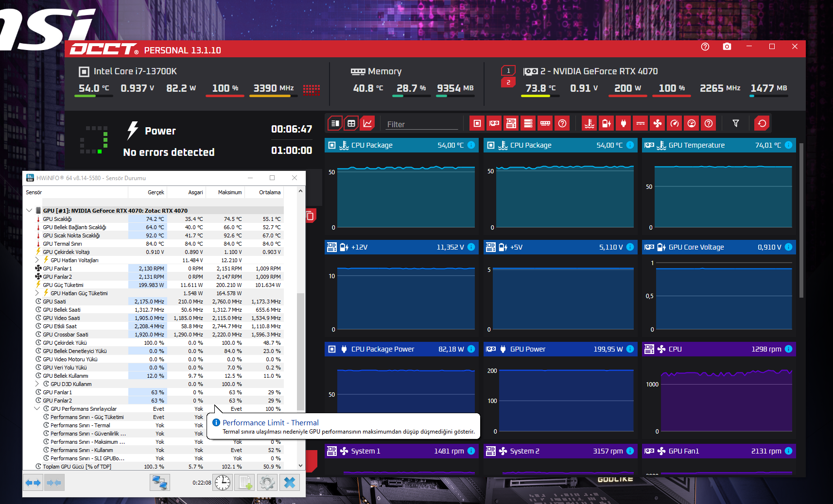Viewport: 833px width, 504px height.
Task: Start HWiNFO logging with the sheet-plus button
Action: tap(244, 483)
